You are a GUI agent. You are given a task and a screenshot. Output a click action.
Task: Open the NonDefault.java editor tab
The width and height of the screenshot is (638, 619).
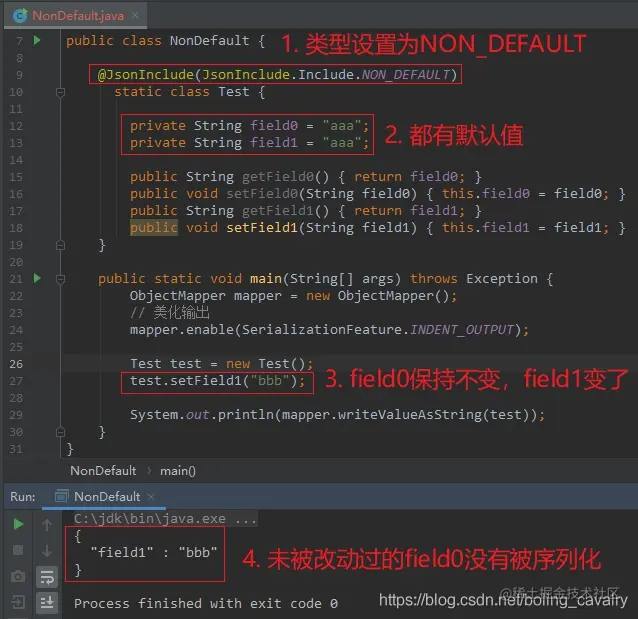pyautogui.click(x=78, y=16)
